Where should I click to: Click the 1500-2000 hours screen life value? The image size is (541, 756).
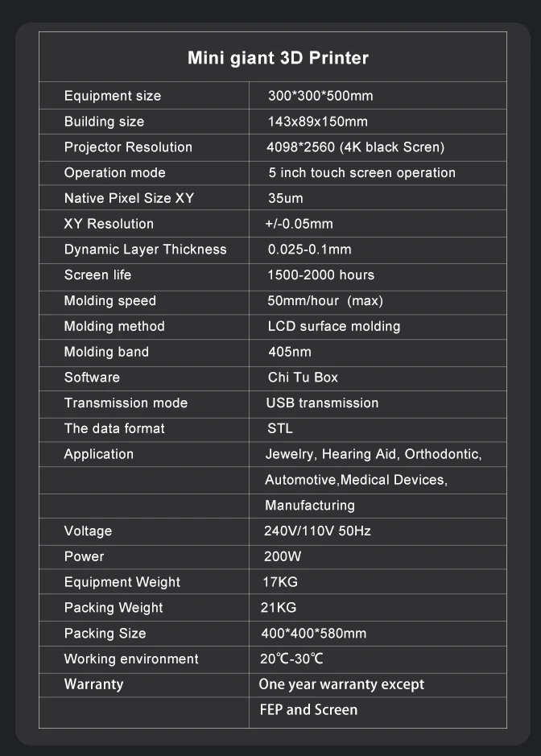point(320,275)
